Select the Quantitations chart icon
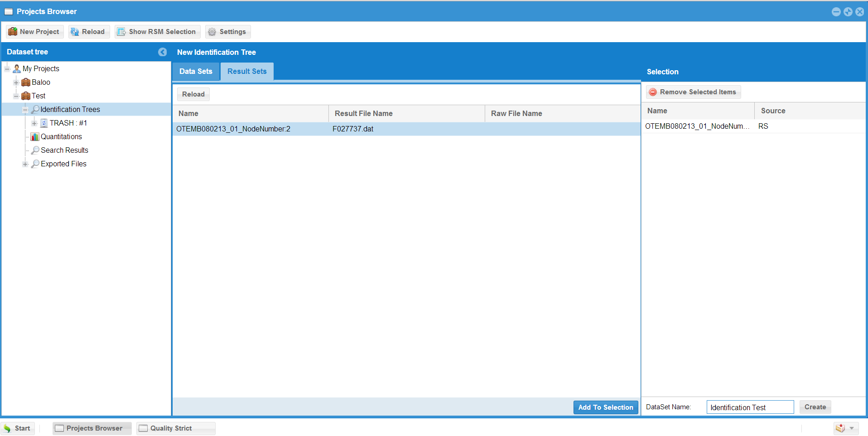 tap(35, 137)
